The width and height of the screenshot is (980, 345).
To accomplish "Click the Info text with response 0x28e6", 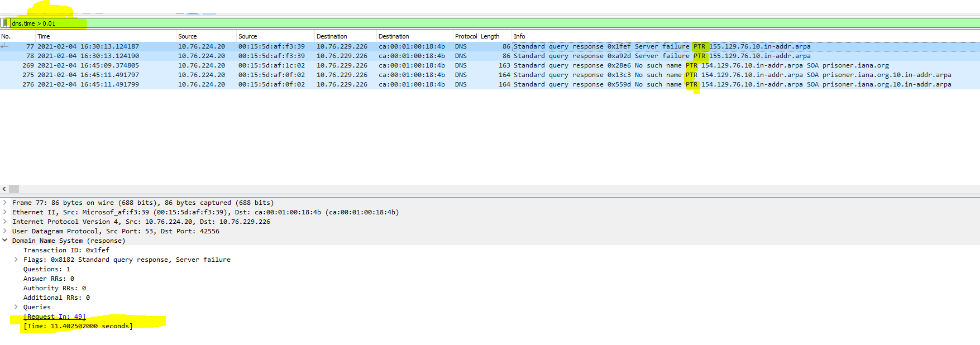I will [701, 65].
